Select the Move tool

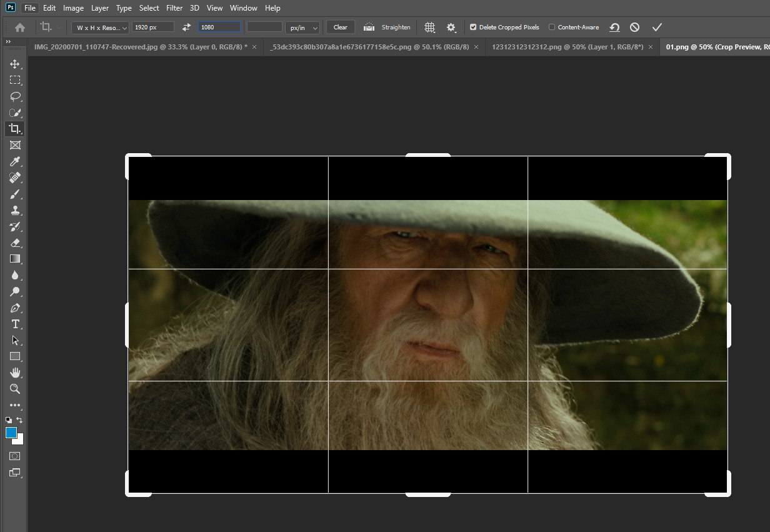coord(15,64)
